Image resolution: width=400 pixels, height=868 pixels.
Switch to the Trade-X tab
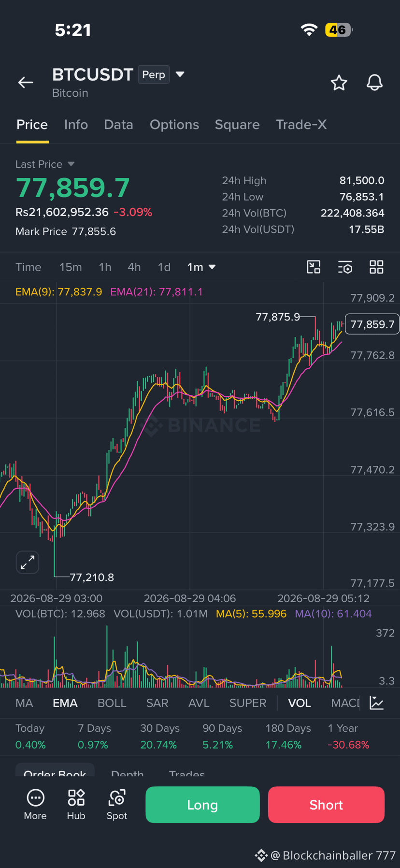point(301,125)
